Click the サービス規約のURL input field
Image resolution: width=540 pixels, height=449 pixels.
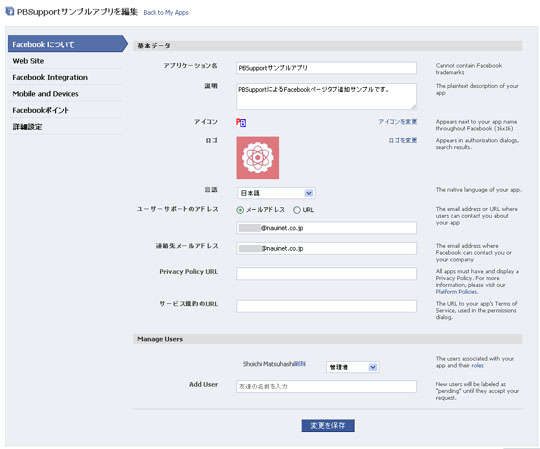coord(326,306)
